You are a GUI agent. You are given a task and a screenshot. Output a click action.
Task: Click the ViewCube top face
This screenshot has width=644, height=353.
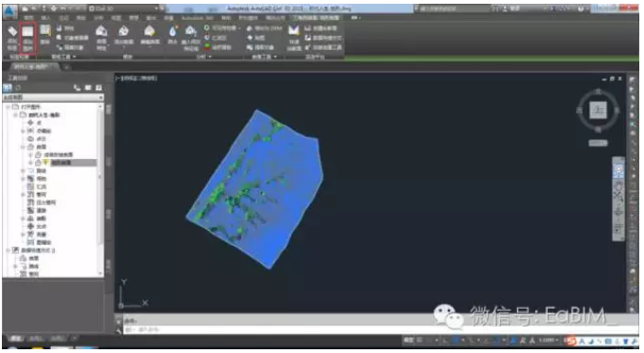click(598, 110)
